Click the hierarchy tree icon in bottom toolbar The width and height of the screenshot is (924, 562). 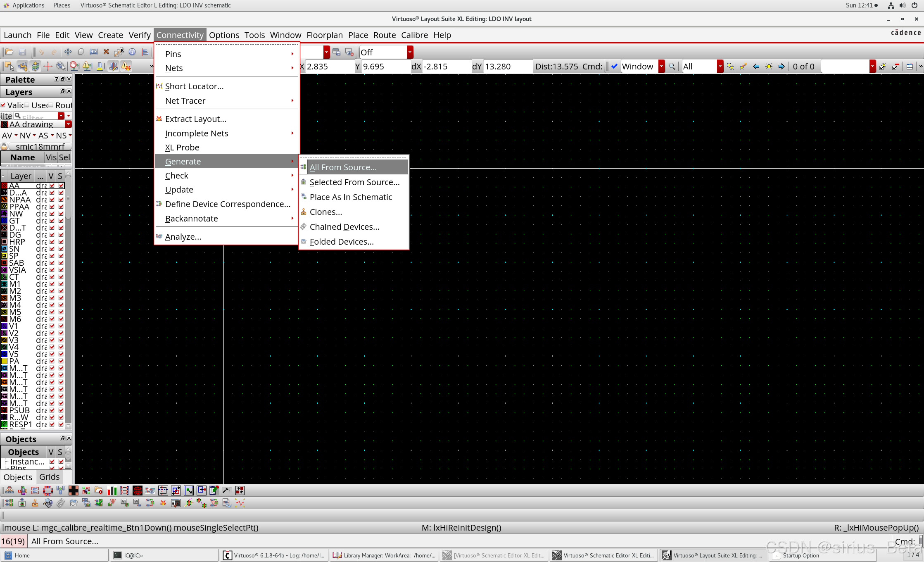(10, 491)
